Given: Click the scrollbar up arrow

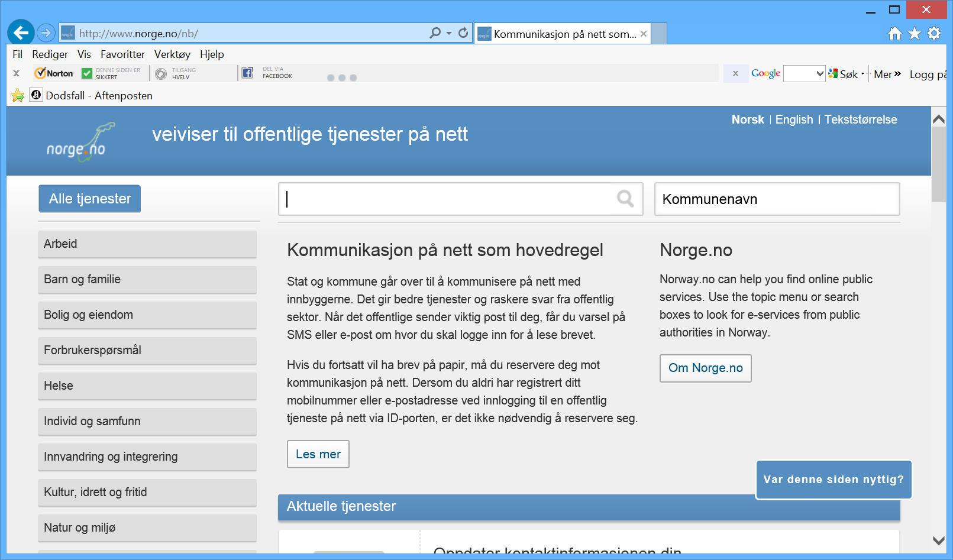Looking at the screenshot, I should pyautogui.click(x=938, y=119).
